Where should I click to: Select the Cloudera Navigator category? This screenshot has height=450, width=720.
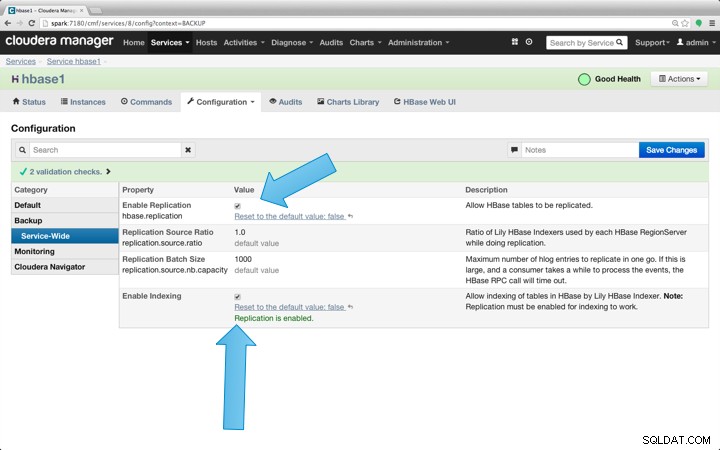(65, 267)
